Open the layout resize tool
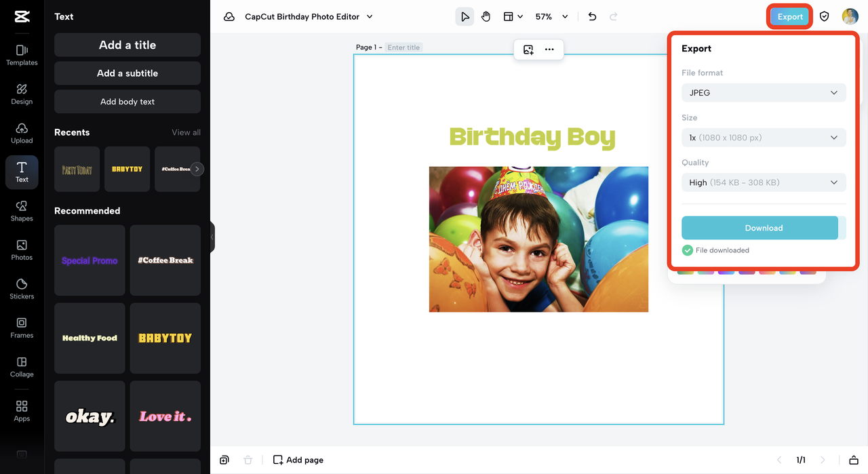Viewport: 868px width, 474px height. (513, 17)
